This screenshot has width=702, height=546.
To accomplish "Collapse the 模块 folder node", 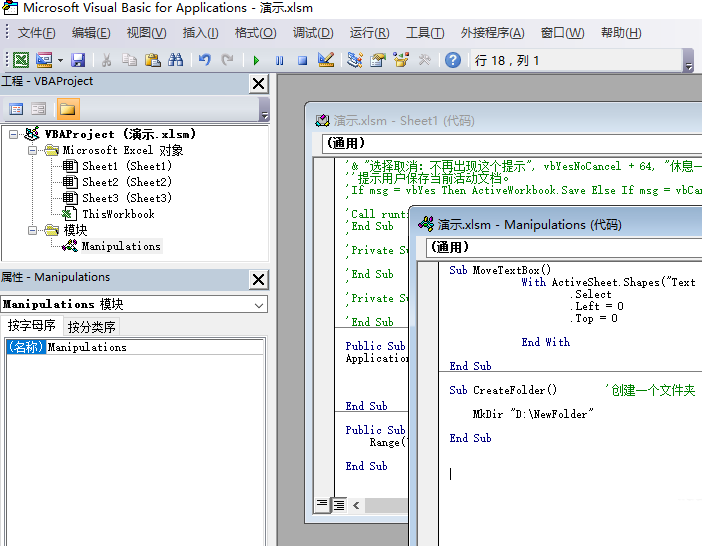I will tap(32, 230).
